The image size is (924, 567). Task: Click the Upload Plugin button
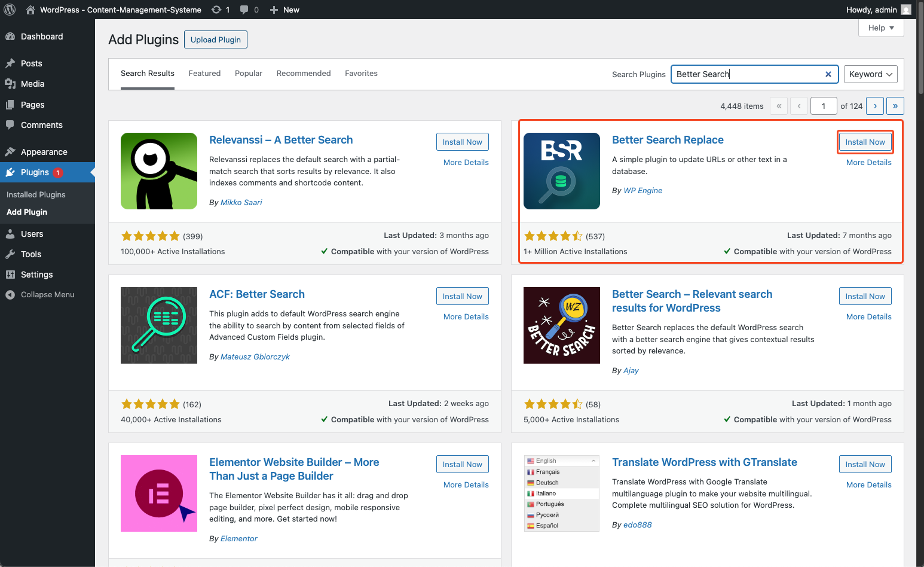pos(215,40)
